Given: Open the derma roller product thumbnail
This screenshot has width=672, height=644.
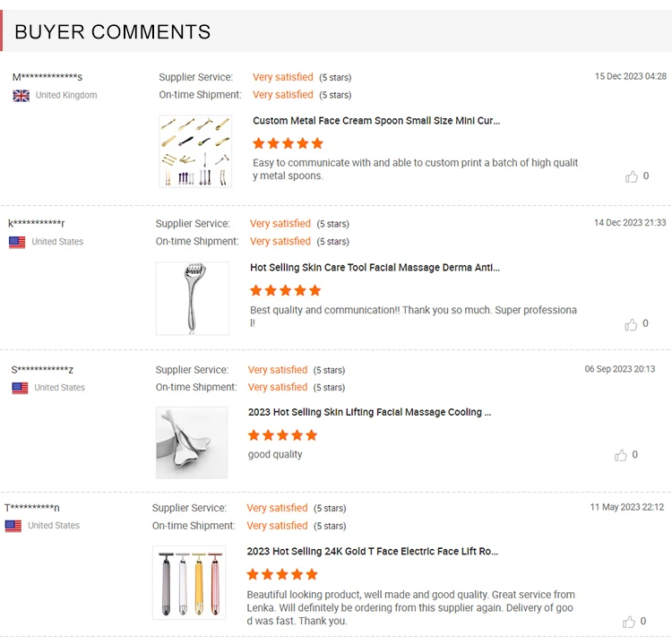Looking at the screenshot, I should 192,298.
